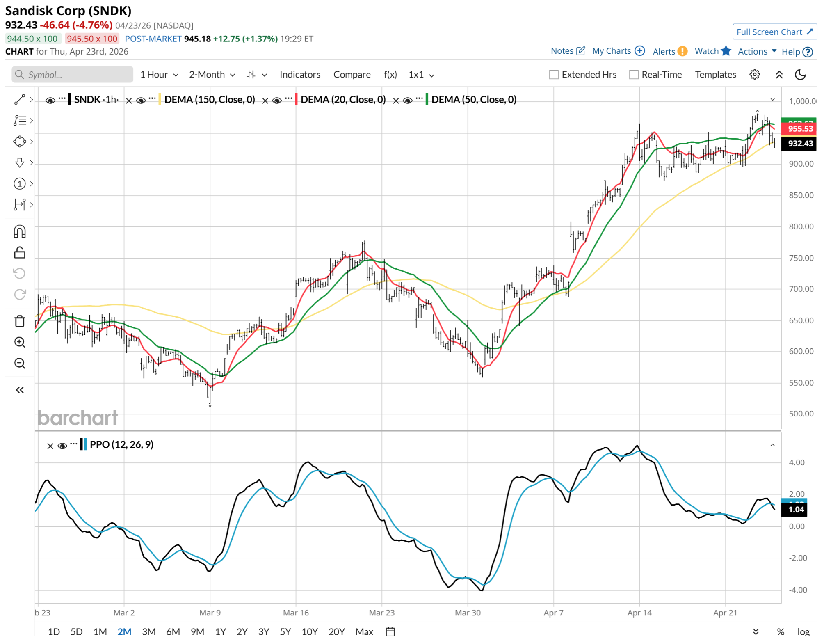Open the 1 Hour interval dropdown
The width and height of the screenshot is (840, 636).
coord(159,75)
